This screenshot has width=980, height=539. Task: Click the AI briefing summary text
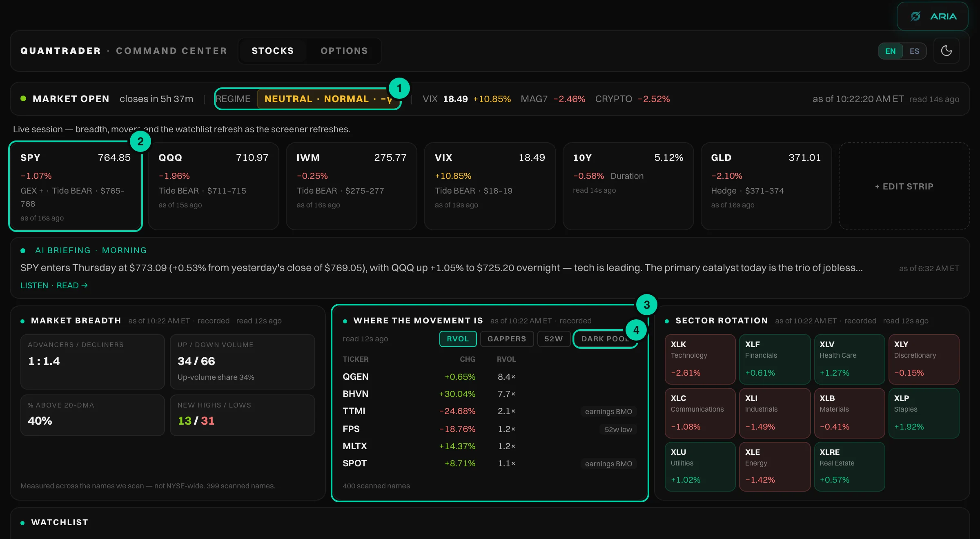[x=441, y=268]
